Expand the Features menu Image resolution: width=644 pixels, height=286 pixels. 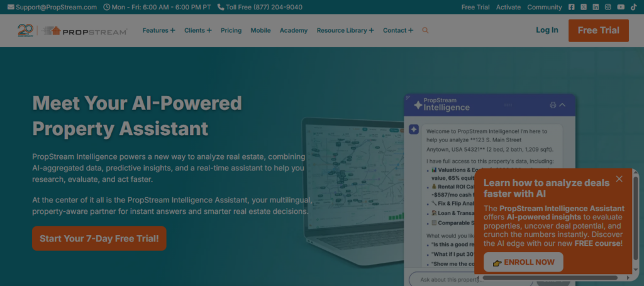[x=158, y=30]
